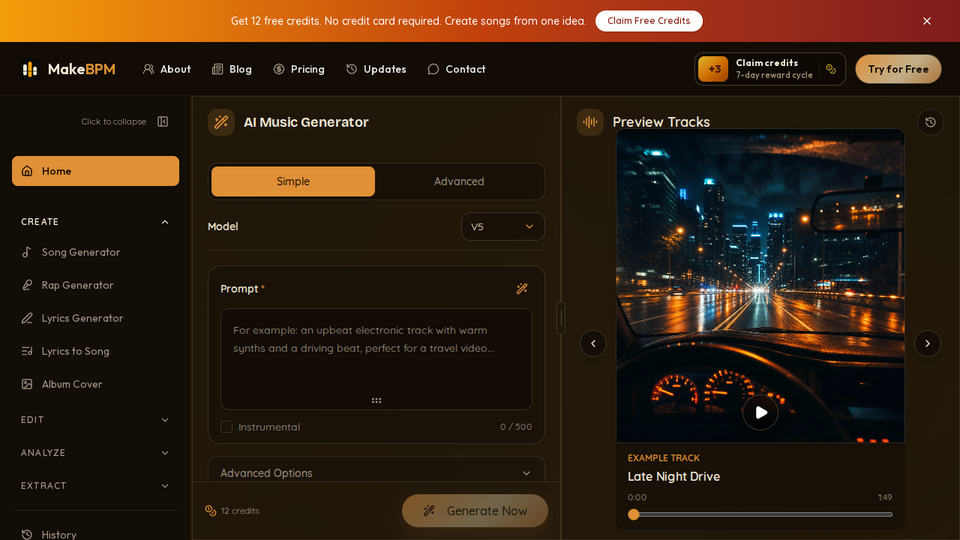Expand the EXTRACT section
The height and width of the screenshot is (540, 960).
[96, 486]
